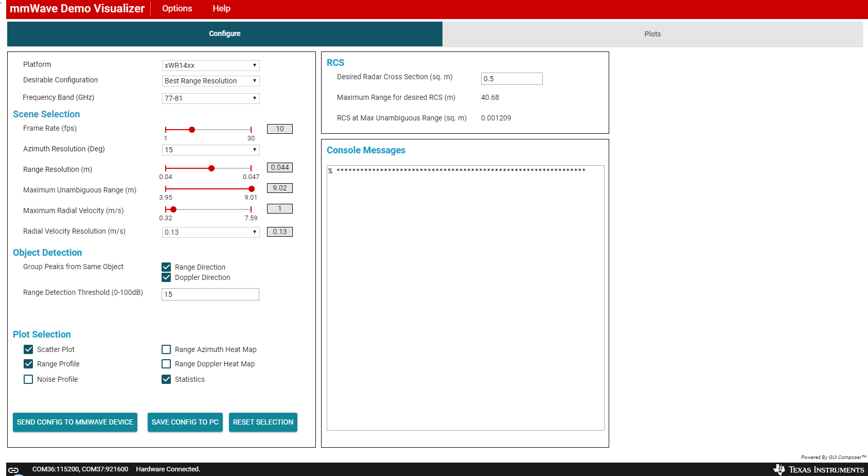Click the RCS value 0.001209

(x=496, y=118)
